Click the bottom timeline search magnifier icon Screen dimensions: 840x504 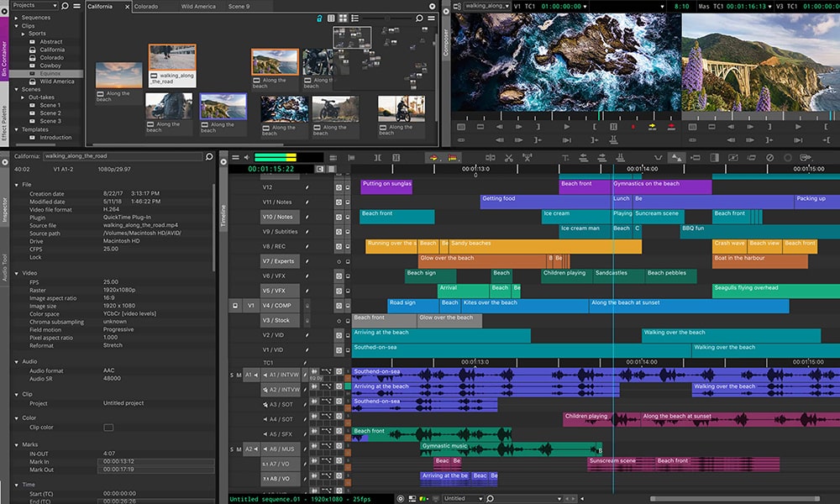tap(490, 499)
